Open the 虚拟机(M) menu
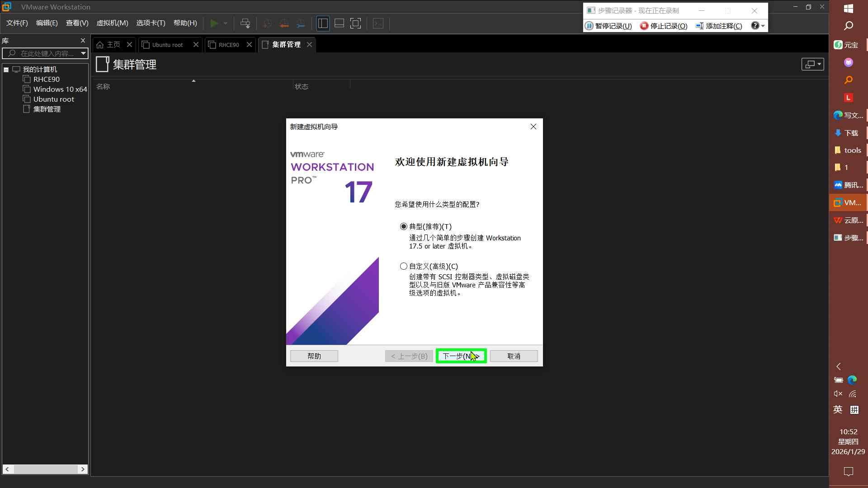Screen dimensions: 868x488 coord(112,23)
